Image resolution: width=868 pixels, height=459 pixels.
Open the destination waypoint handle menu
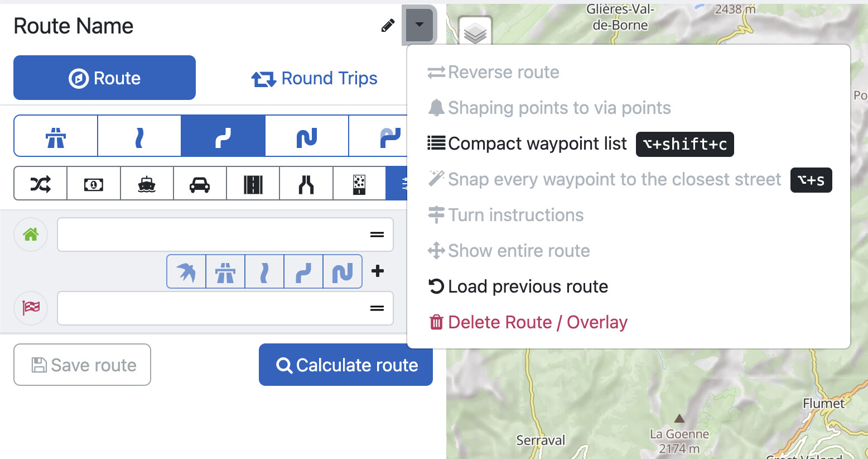(x=377, y=308)
